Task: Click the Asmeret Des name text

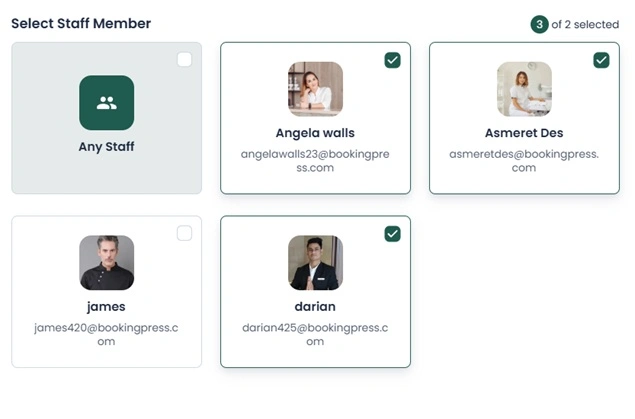Action: click(524, 133)
